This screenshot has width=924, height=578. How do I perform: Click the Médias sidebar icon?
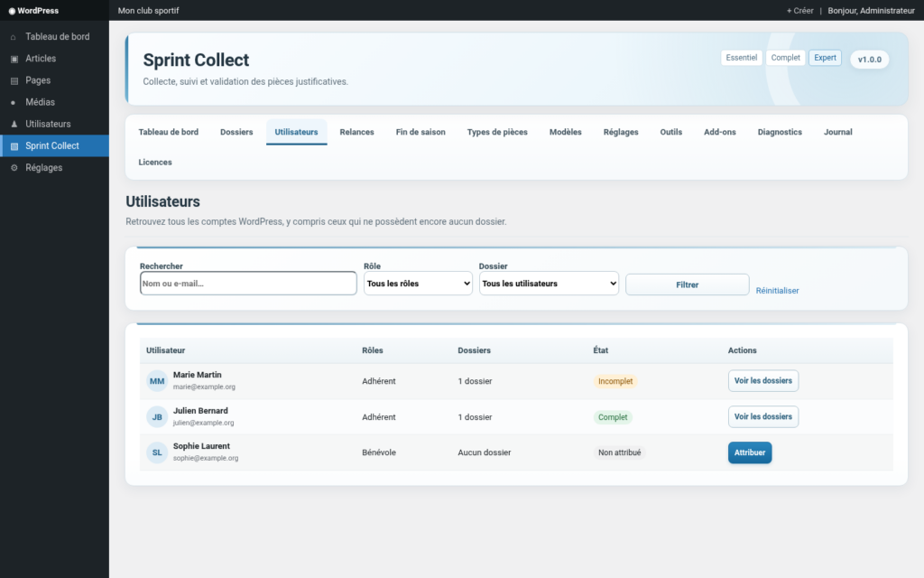coord(13,103)
